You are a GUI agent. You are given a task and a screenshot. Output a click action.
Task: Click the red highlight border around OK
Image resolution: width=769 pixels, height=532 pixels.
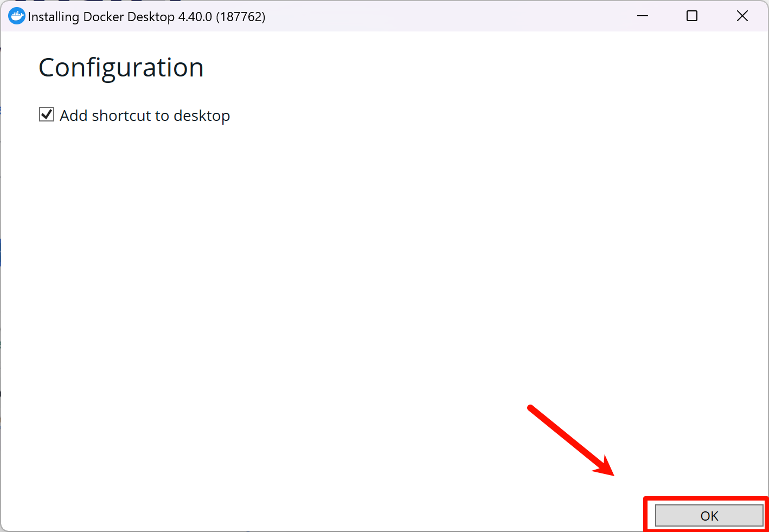(x=705, y=498)
